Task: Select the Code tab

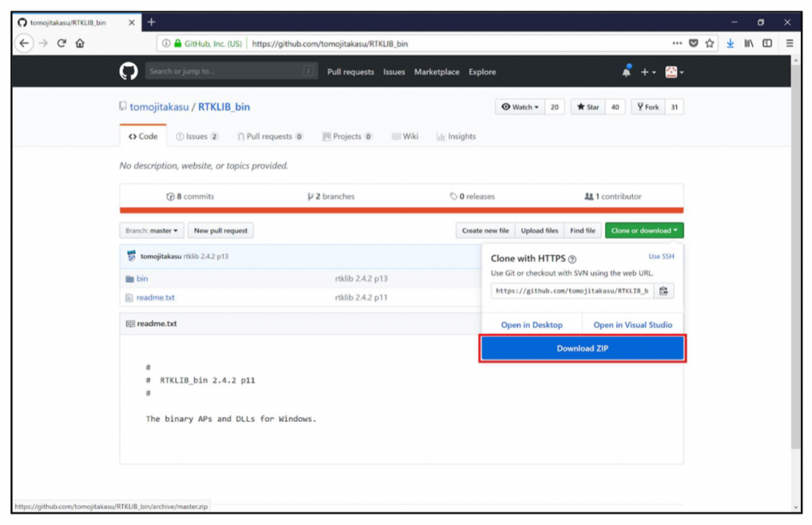Action: [143, 136]
